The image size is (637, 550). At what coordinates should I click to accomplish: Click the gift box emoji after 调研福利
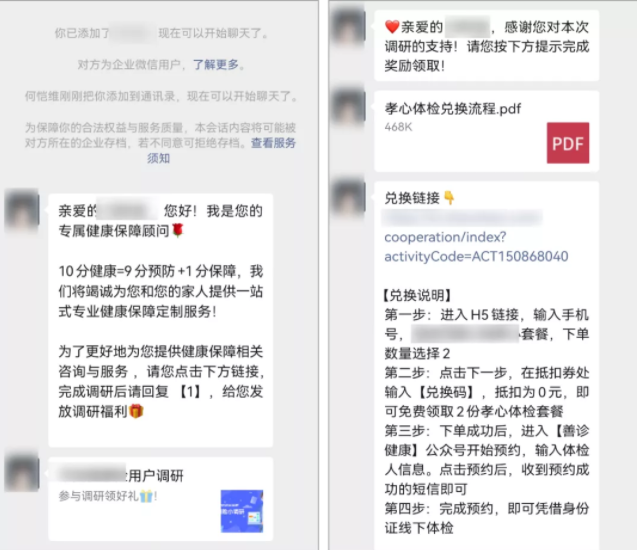[136, 411]
